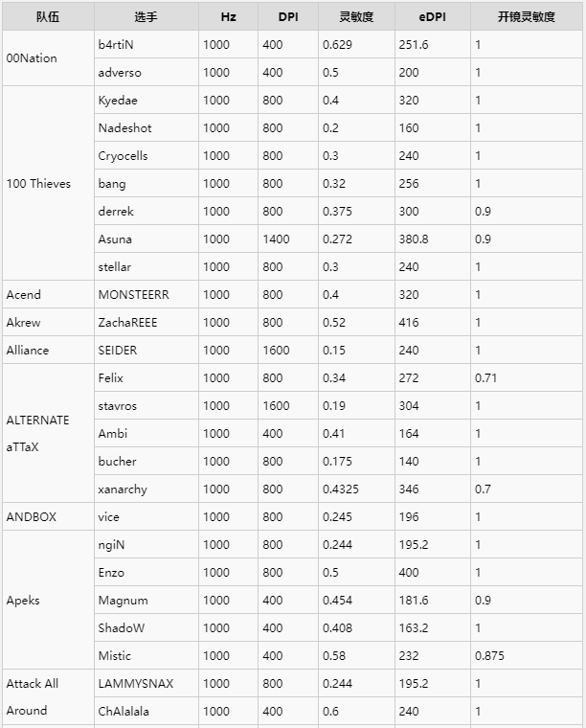Click the DPI column header
The width and height of the screenshot is (586, 728).
(x=287, y=17)
